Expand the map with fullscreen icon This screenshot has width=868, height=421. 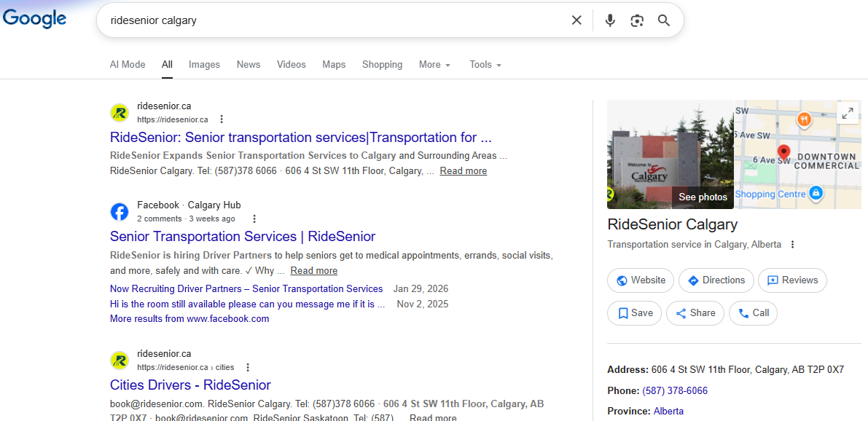tap(847, 113)
